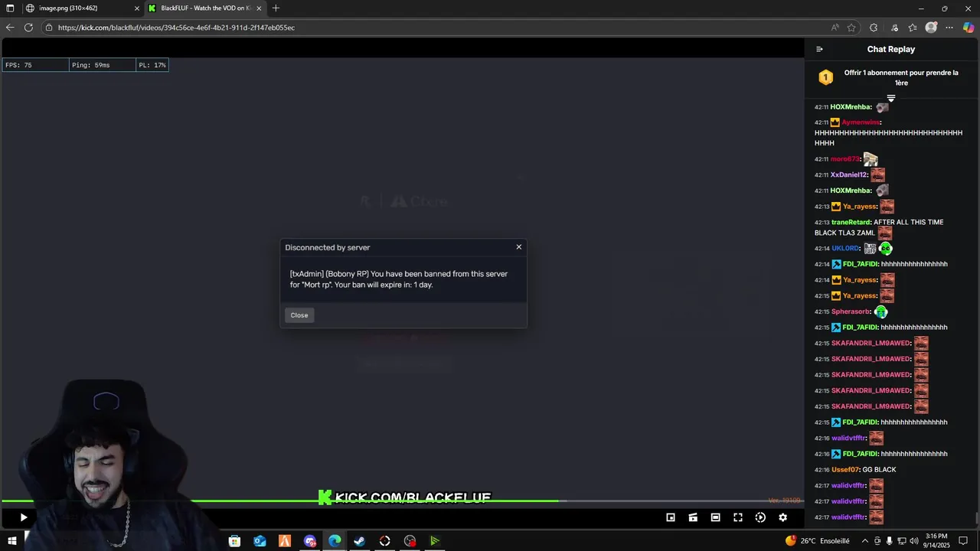Click Microsoft Edge taskbar icon

coord(335,541)
